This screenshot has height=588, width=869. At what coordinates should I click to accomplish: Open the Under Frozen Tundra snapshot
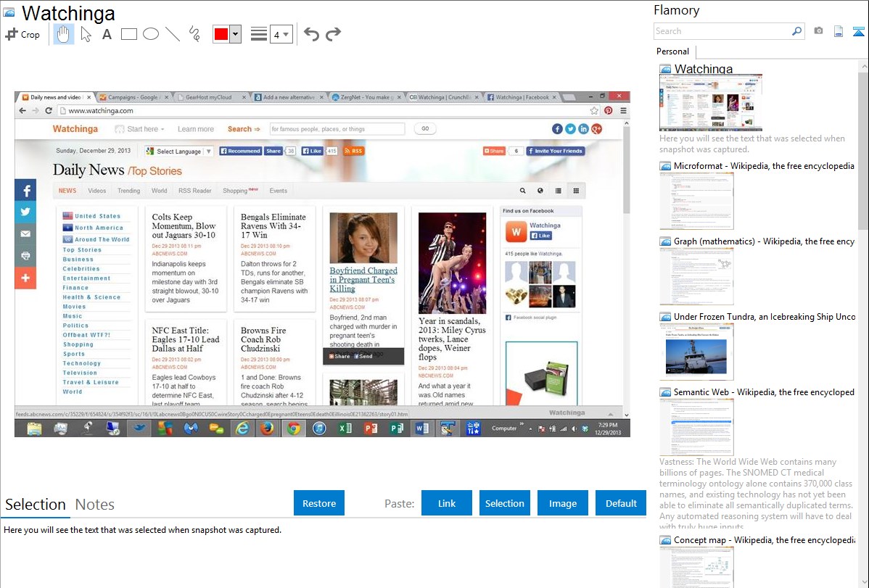[x=696, y=352]
